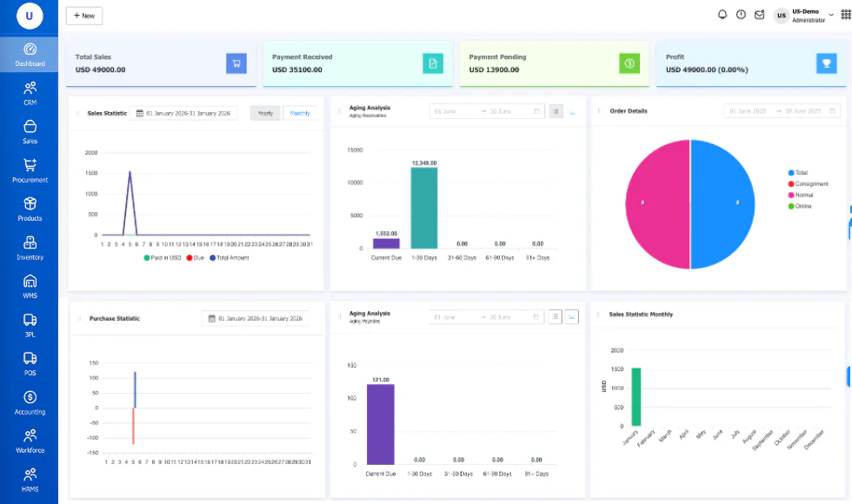This screenshot has height=504, width=852.
Task: Open Aging Receivables date range picker
Action: (487, 111)
